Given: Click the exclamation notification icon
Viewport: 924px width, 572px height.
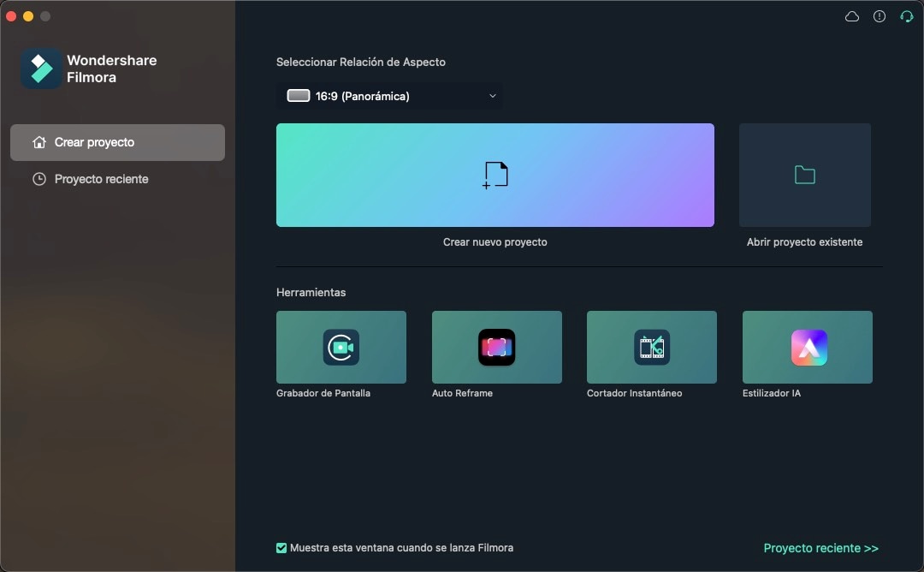Looking at the screenshot, I should click(x=880, y=16).
